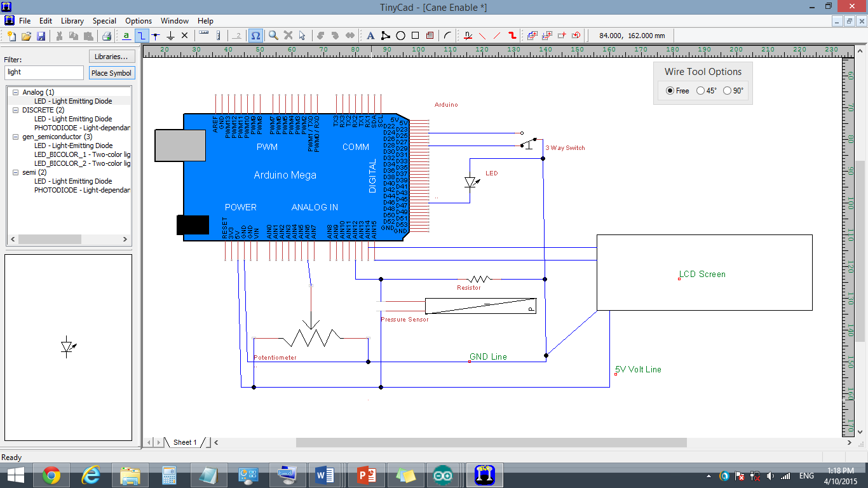Select the text annotation tool
The height and width of the screenshot is (488, 868).
click(x=370, y=36)
